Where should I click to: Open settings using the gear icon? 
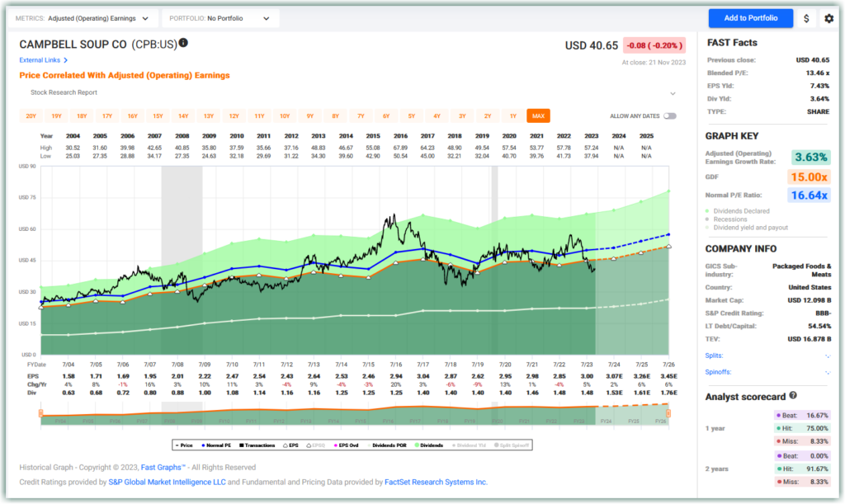coord(828,17)
